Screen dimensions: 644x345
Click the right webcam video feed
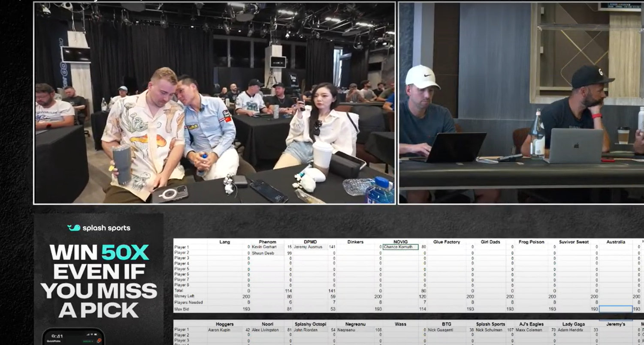pos(521,103)
